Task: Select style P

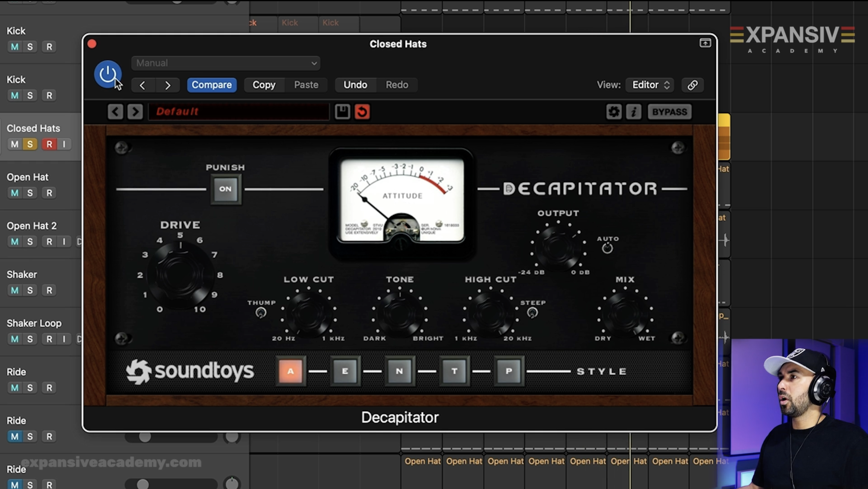Action: click(509, 371)
